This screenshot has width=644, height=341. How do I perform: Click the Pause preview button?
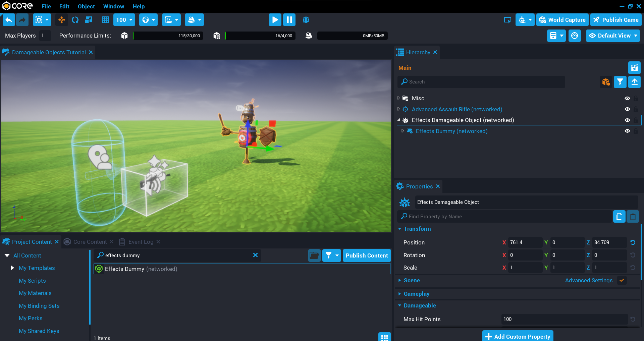(x=289, y=20)
